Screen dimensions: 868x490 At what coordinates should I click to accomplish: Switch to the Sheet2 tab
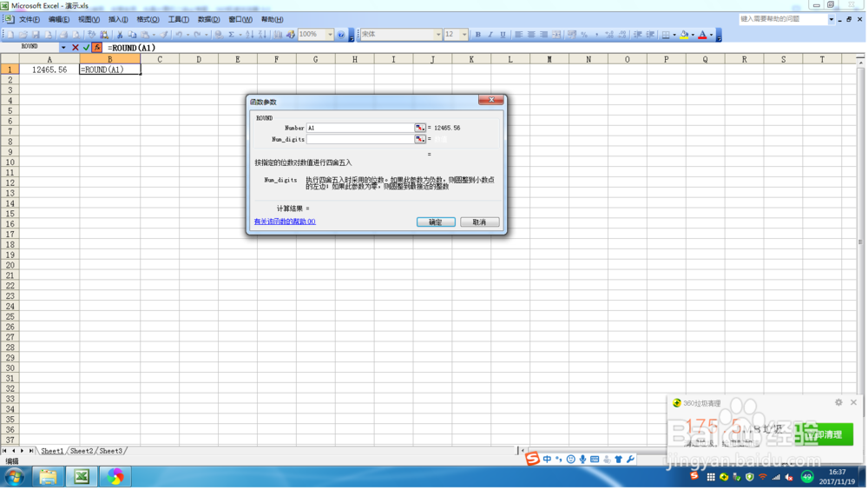[82, 452]
